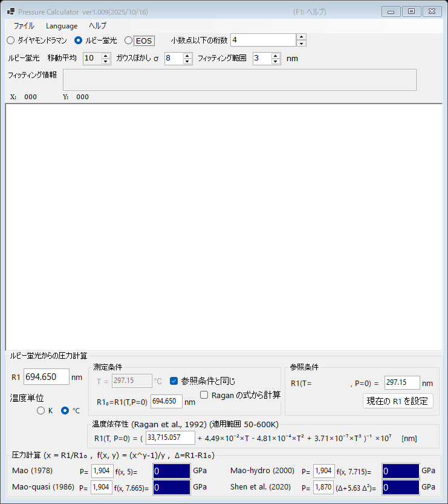Increase 小数点以下の桁数 with up arrow
This screenshot has width=448, height=504.
click(x=301, y=37)
